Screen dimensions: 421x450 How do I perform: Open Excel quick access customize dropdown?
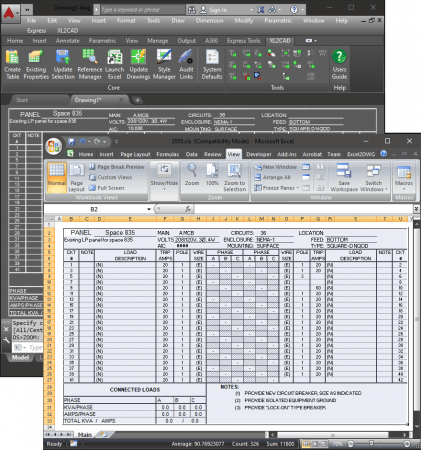116,142
